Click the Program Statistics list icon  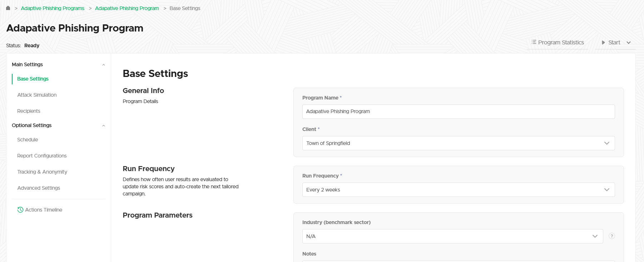pyautogui.click(x=534, y=42)
